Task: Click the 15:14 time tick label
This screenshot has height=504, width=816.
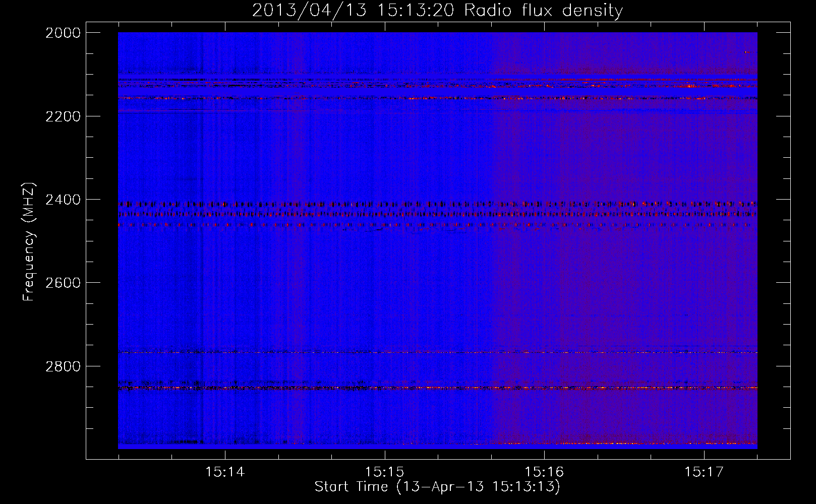Action: click(225, 472)
